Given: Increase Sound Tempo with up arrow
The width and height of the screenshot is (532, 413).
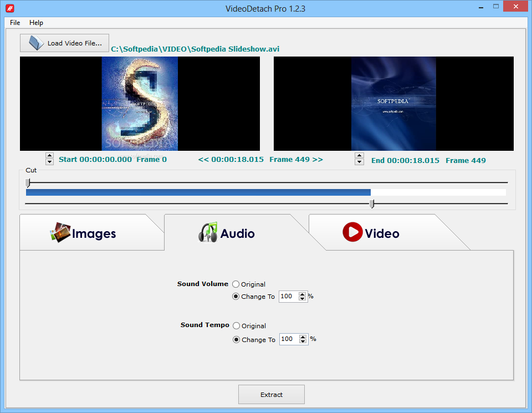Looking at the screenshot, I should pos(303,337).
